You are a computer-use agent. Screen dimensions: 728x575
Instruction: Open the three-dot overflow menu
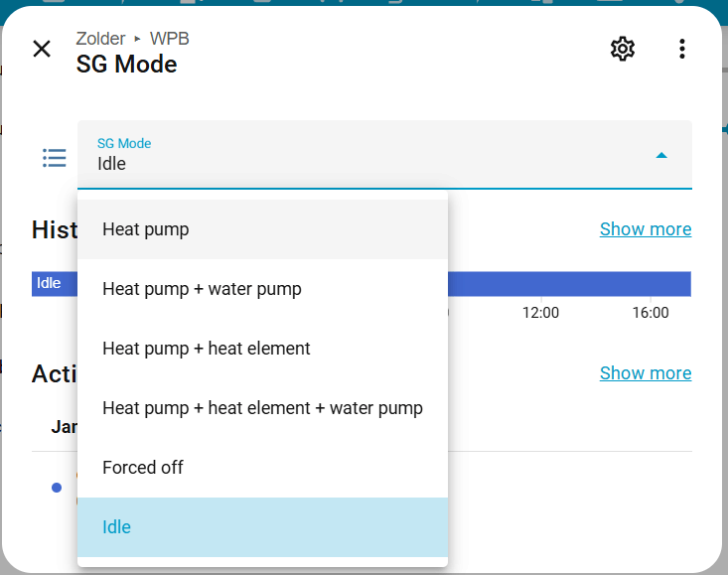682,49
